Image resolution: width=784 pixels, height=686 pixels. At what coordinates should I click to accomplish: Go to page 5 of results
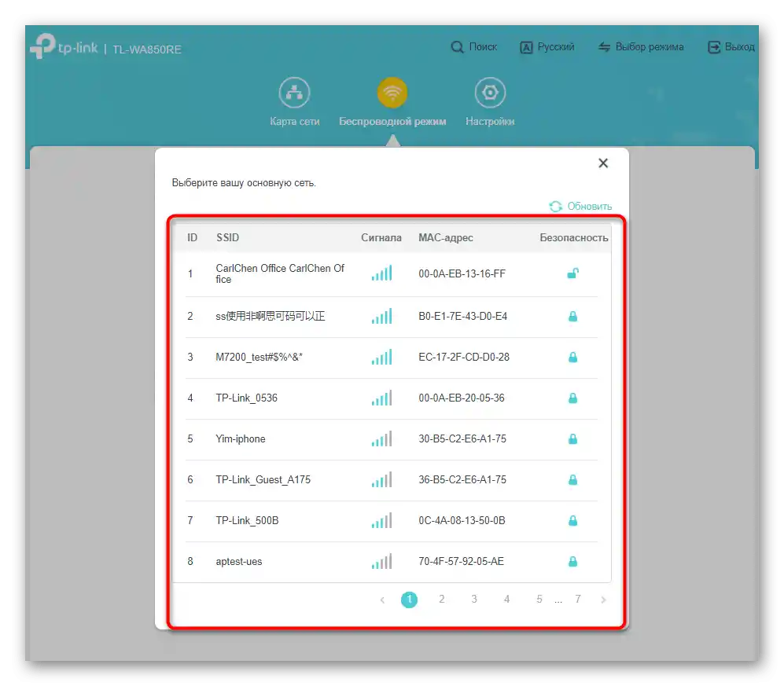pos(539,599)
